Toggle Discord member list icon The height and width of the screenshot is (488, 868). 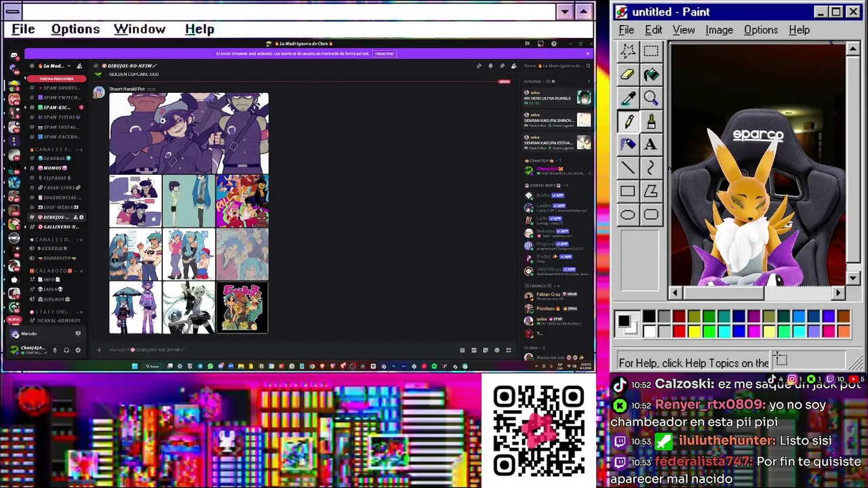tap(513, 66)
